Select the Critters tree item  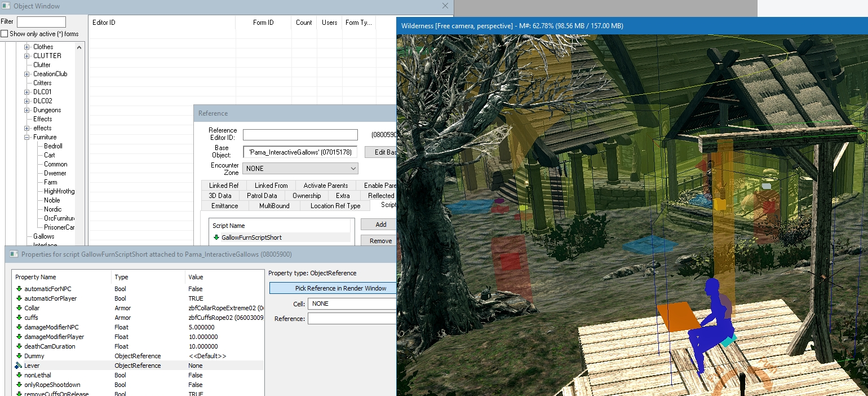[x=43, y=83]
